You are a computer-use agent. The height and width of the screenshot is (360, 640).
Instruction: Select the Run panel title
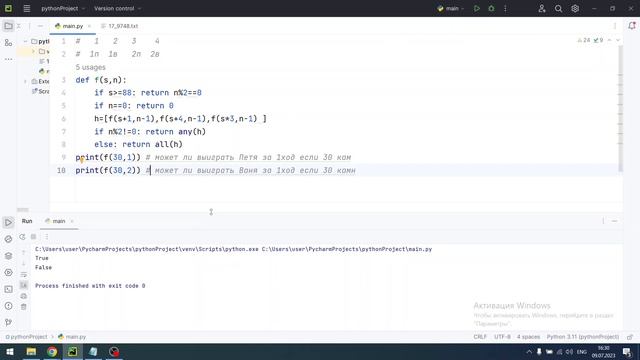tap(27, 221)
